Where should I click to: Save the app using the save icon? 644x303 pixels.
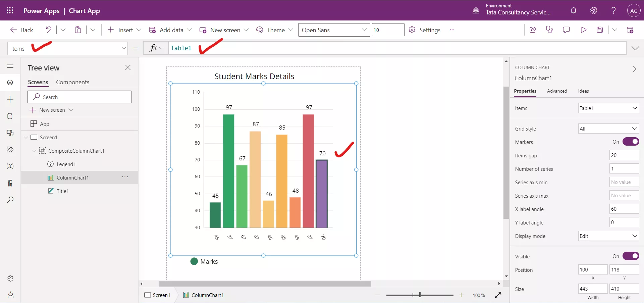tap(600, 30)
